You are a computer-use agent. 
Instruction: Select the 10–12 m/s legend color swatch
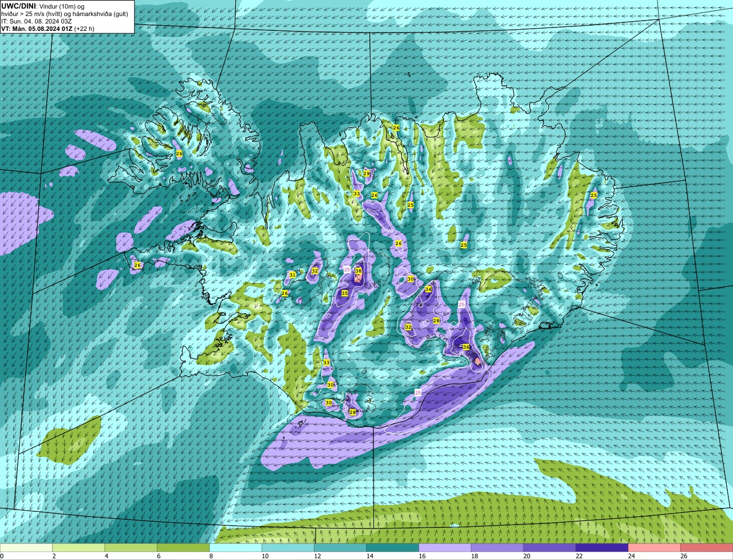(x=288, y=547)
